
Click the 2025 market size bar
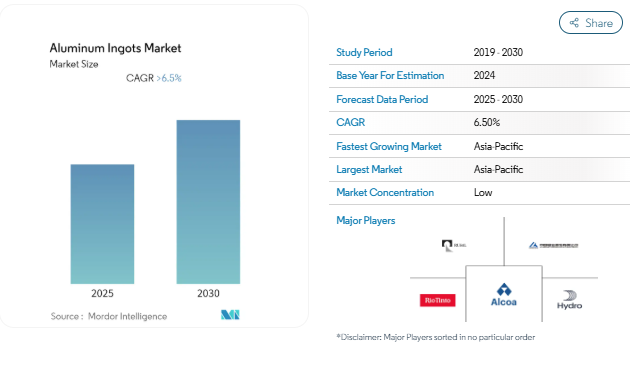pos(102,224)
